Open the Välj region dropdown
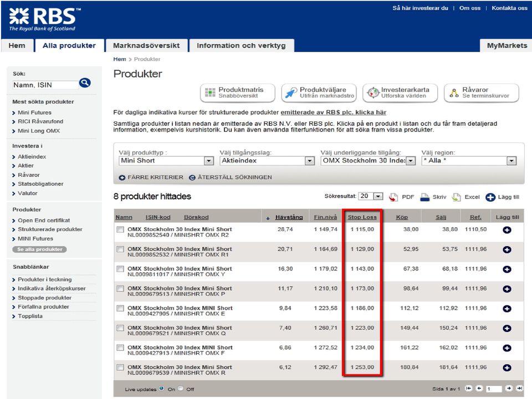 pos(469,161)
